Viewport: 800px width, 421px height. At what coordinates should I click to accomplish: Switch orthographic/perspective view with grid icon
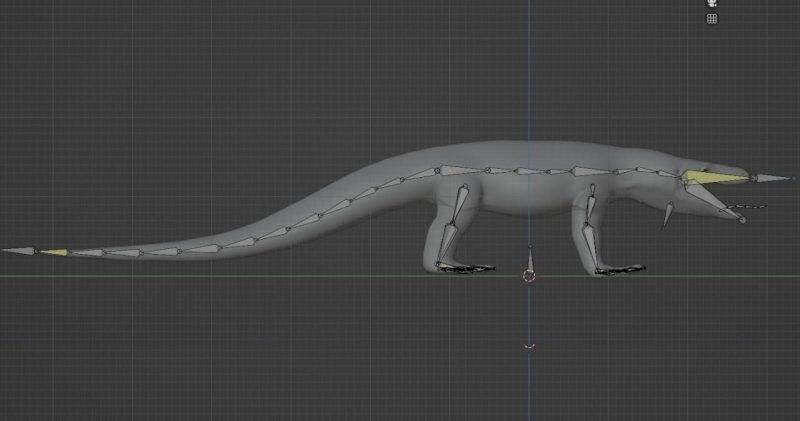[x=712, y=18]
